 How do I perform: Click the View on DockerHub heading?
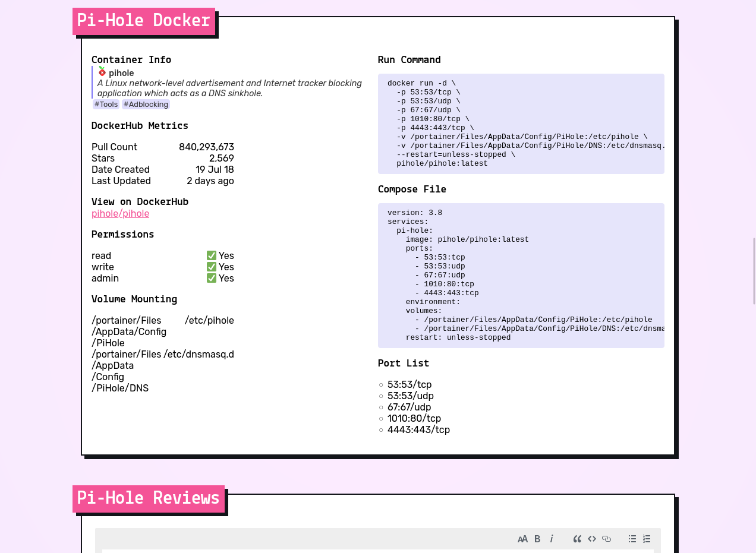pyautogui.click(x=140, y=202)
